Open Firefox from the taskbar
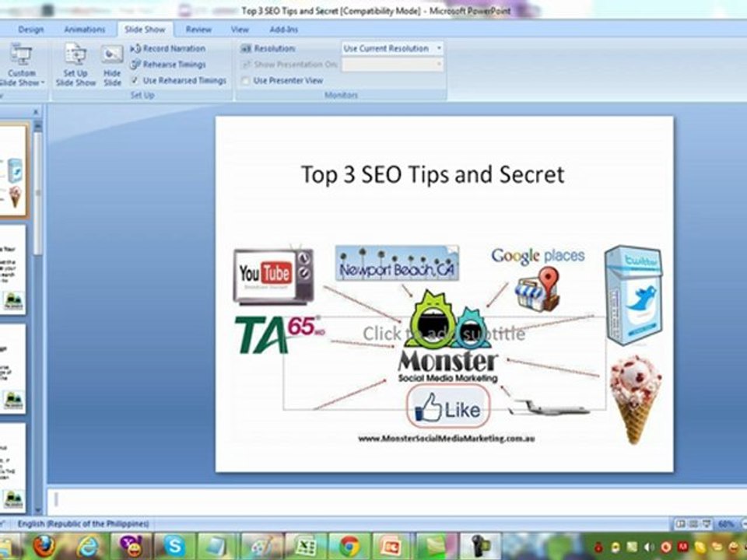This screenshot has height=560, width=747. [44, 546]
